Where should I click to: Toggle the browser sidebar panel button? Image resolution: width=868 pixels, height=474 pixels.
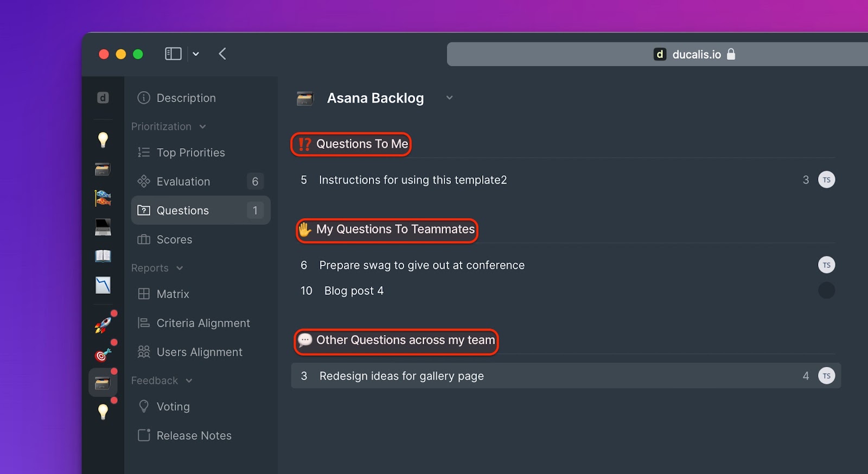[x=173, y=54]
